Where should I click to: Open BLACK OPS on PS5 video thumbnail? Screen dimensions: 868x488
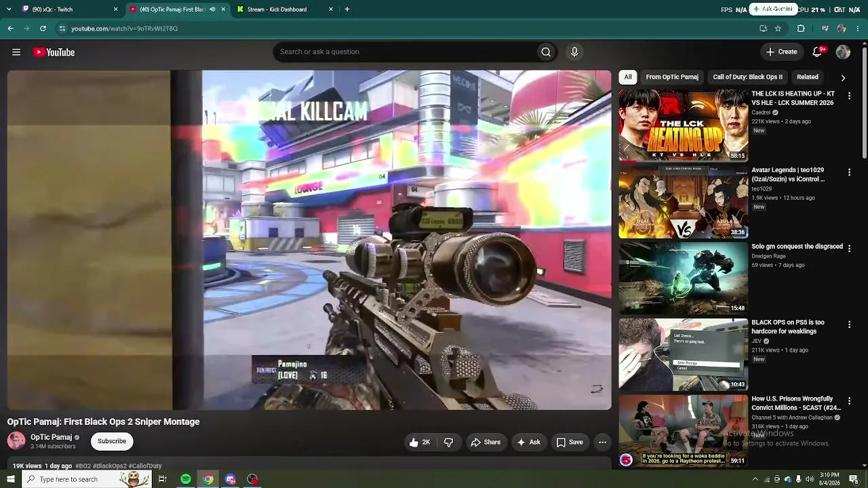click(684, 354)
